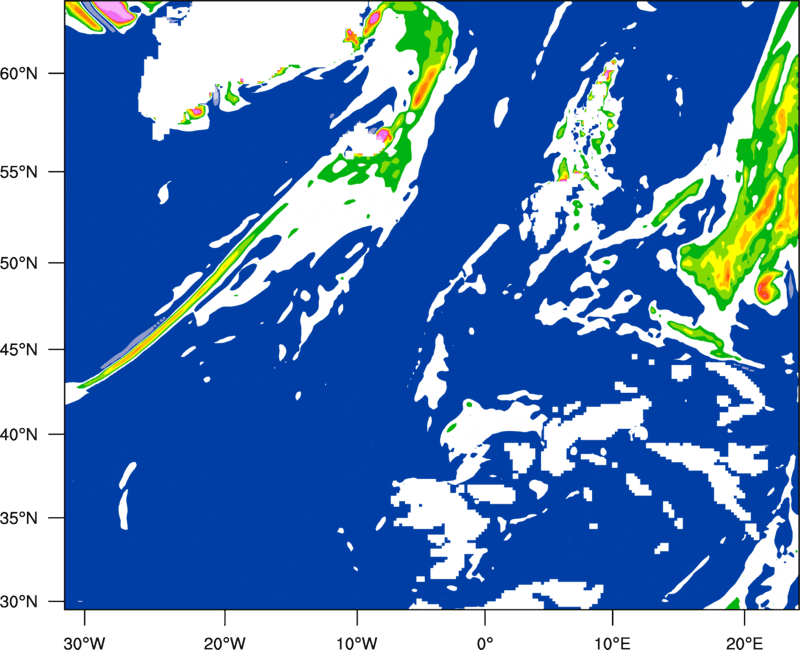Viewport: 800px width, 650px height.
Task: Click the 55°N latitude label
Action: 19,172
